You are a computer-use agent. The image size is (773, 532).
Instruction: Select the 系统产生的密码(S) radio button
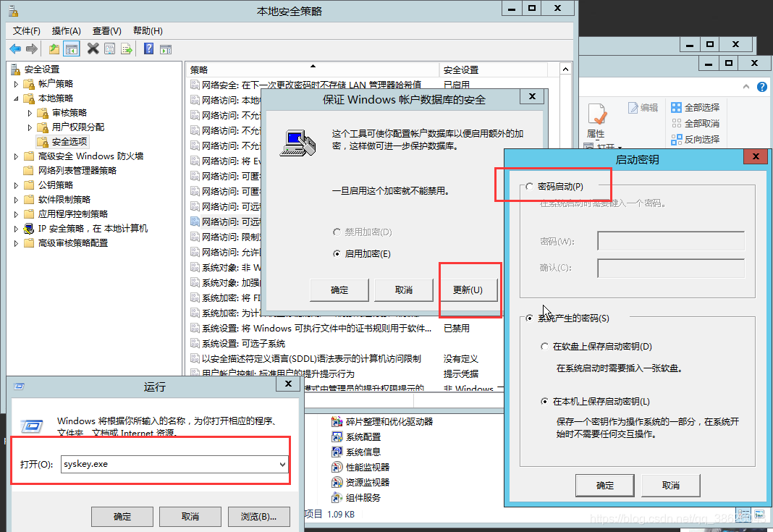pos(530,318)
